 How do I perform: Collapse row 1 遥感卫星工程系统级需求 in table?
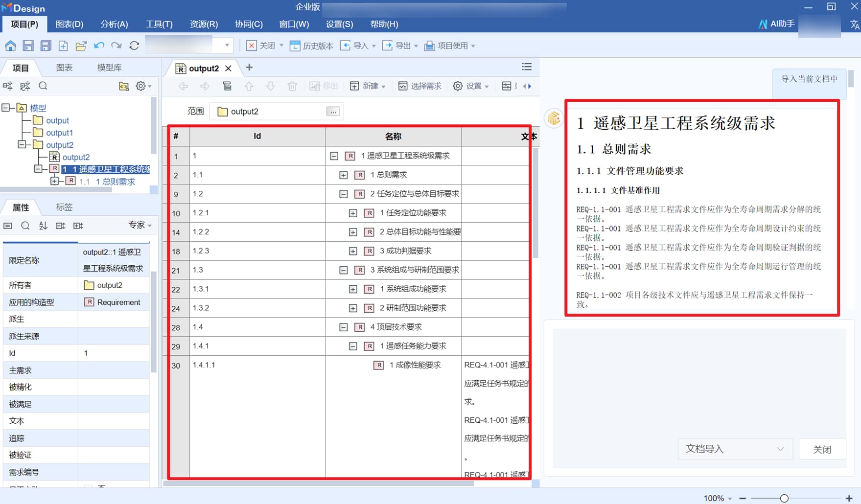pos(334,156)
